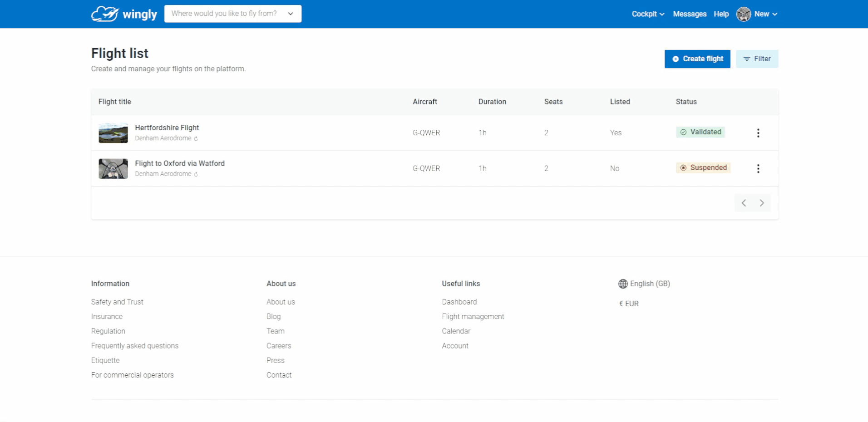Click the globe language icon
The width and height of the screenshot is (868, 422).
pos(622,284)
